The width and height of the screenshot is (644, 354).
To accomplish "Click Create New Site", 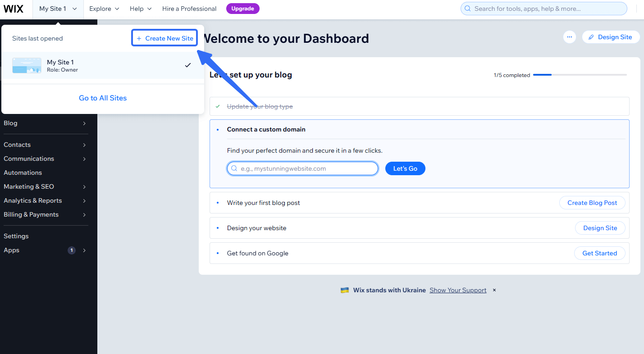I will (165, 38).
